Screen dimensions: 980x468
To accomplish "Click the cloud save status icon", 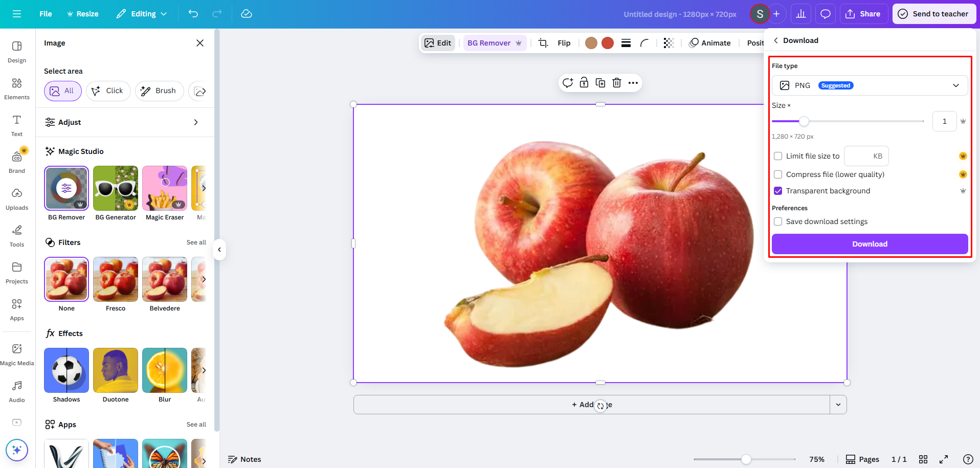I will click(247, 14).
